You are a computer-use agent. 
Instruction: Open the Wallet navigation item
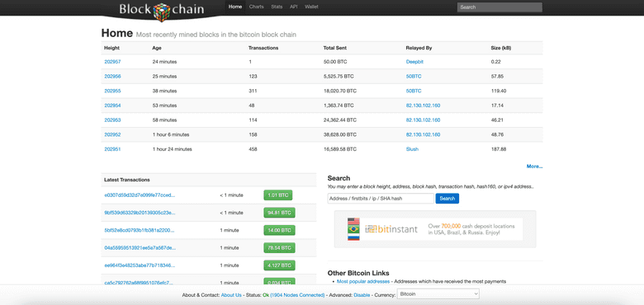point(311,7)
